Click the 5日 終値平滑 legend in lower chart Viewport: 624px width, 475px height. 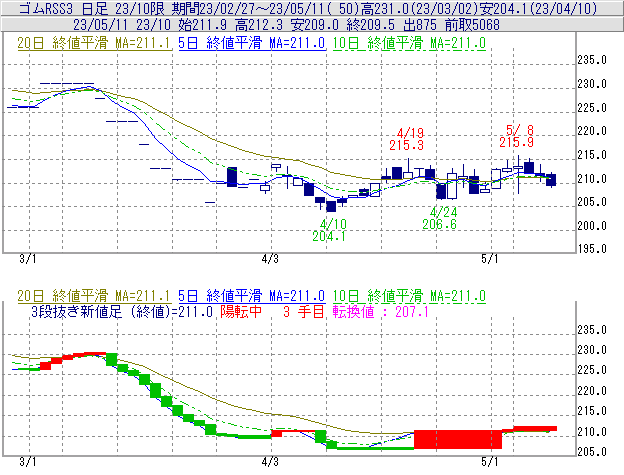tap(252, 296)
